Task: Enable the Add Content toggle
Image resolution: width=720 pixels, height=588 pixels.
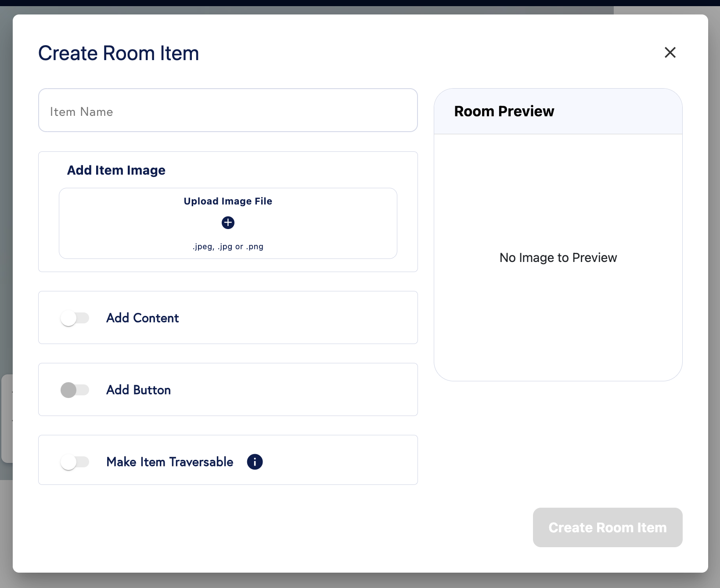Action: pos(75,318)
